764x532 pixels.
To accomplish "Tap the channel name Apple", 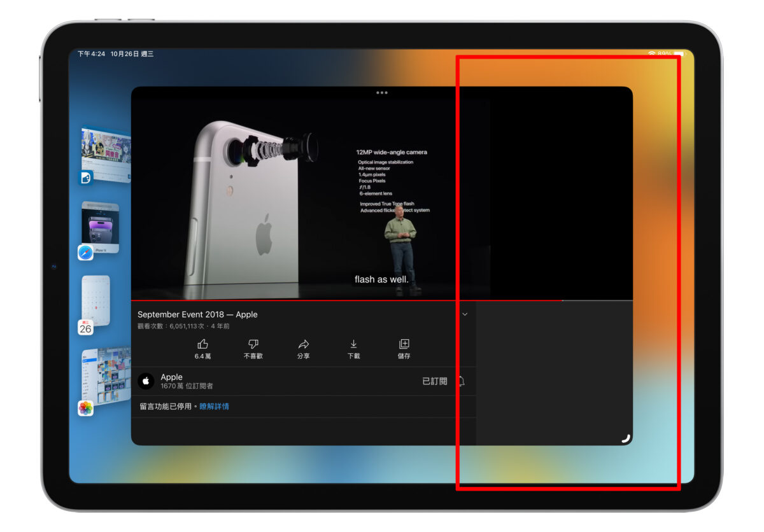I will tap(171, 377).
